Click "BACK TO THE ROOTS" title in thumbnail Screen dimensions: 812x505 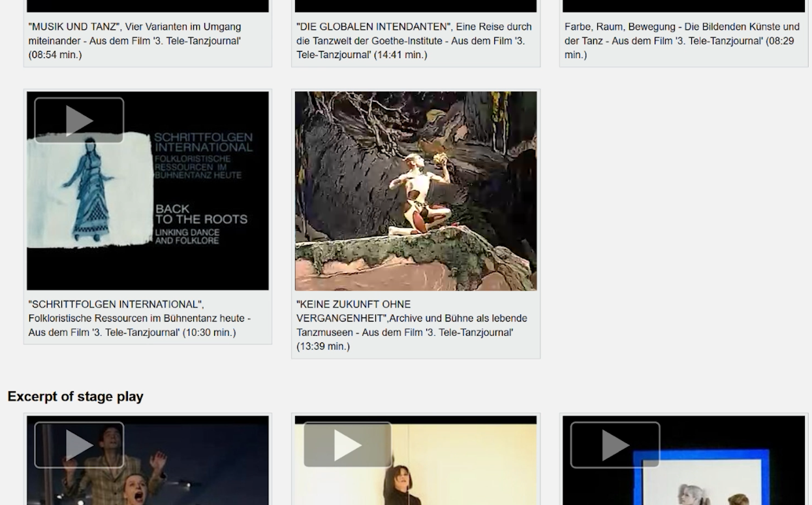[201, 214]
